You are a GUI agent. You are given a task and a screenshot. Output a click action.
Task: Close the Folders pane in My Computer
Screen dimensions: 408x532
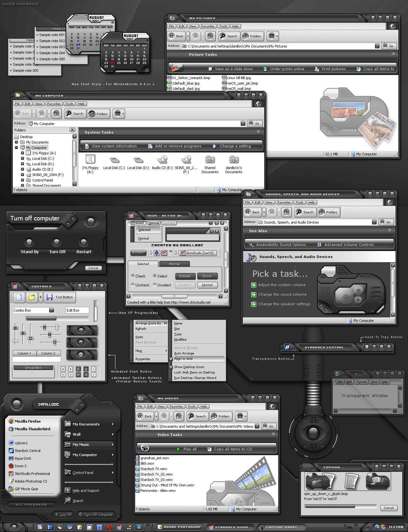72,129
